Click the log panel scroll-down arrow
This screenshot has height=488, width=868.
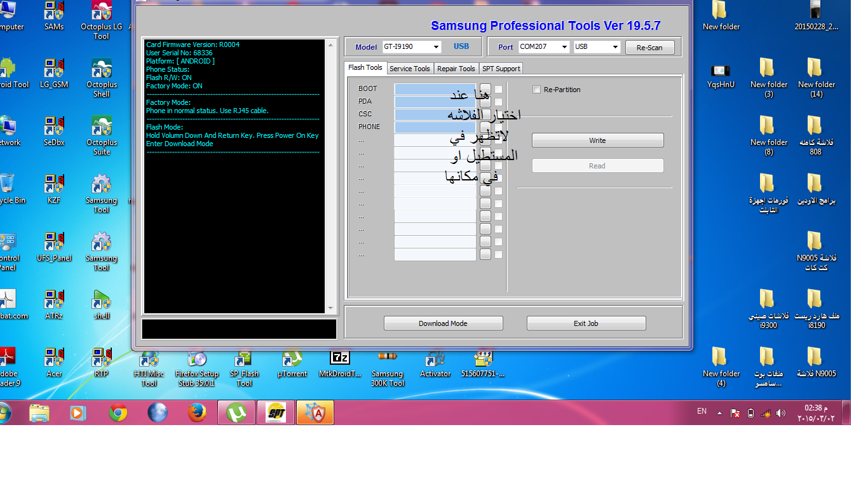[330, 308]
